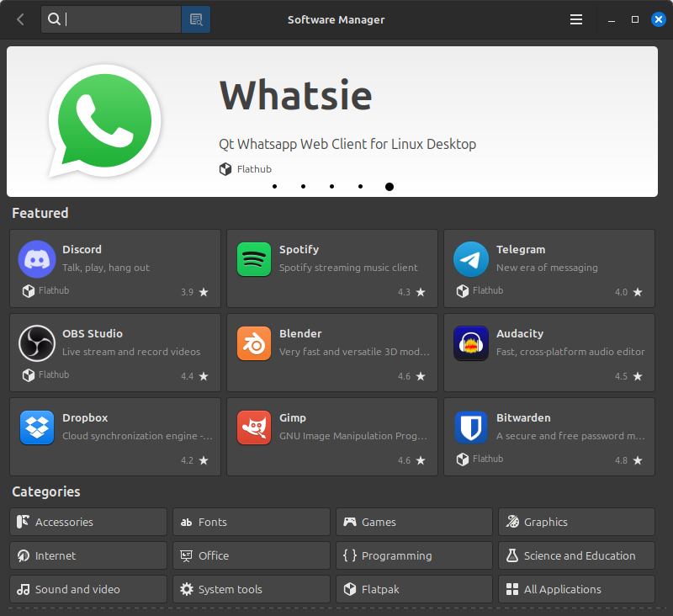
Task: Click the System tools gear icon
Action: click(186, 589)
